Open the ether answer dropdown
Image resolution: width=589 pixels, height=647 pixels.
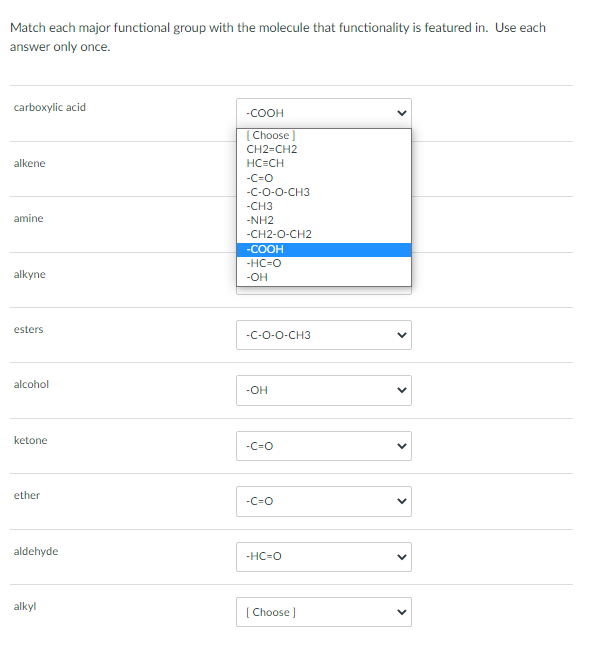pyautogui.click(x=324, y=501)
